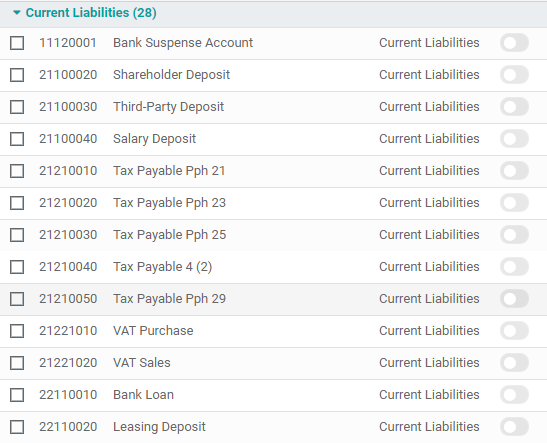This screenshot has width=547, height=443.
Task: Turn on toggle for Tax Payable 4 (2)
Action: point(514,267)
